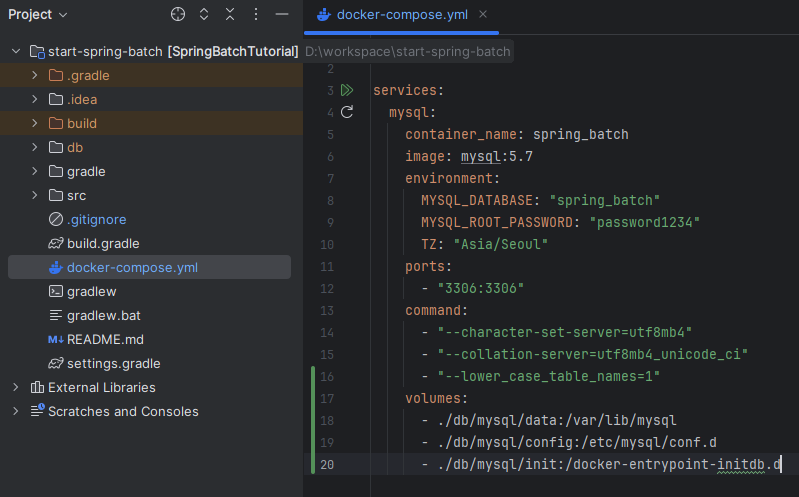The height and width of the screenshot is (497, 799).
Task: Expand the .gradle folder
Action: (x=35, y=75)
